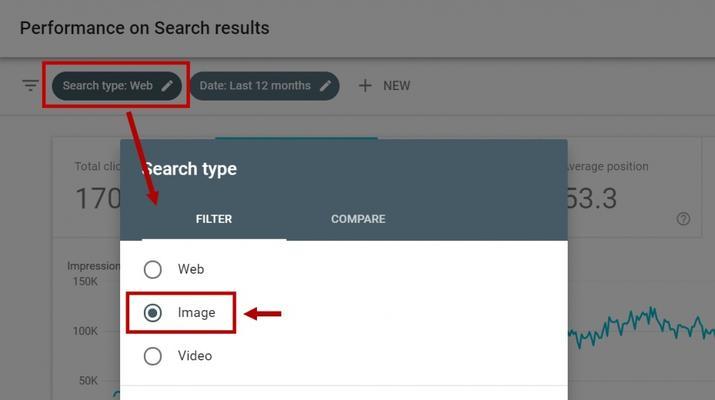This screenshot has height=400, width=715.
Task: Click pencil icon on Search type chip
Action: coord(167,86)
